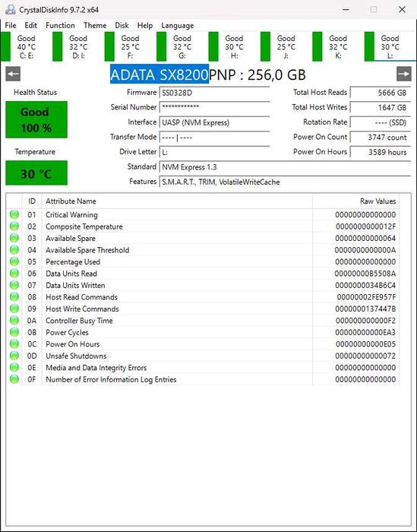The width and height of the screenshot is (417, 532).
Task: Open the Edit menu
Action: (31, 25)
